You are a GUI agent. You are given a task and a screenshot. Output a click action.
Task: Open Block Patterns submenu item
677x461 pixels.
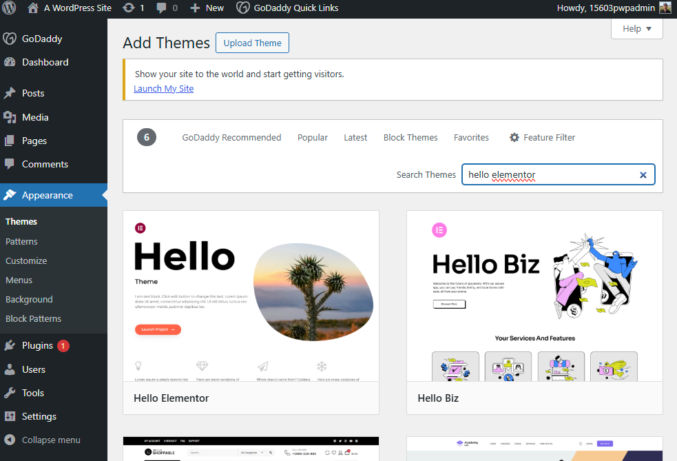tap(33, 319)
